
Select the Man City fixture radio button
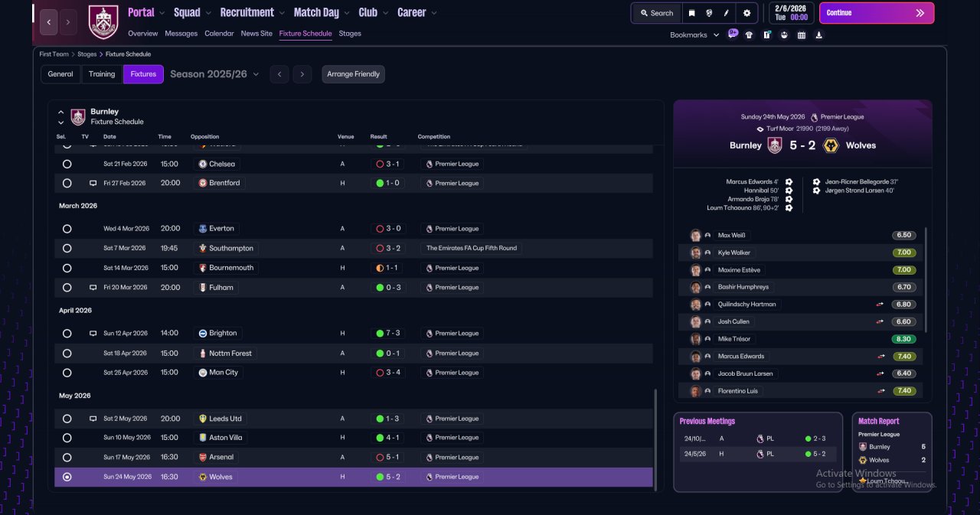click(x=67, y=373)
